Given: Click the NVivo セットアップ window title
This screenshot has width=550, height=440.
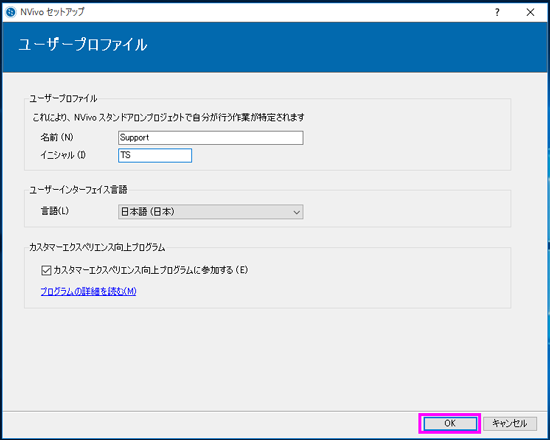Looking at the screenshot, I should point(52,12).
